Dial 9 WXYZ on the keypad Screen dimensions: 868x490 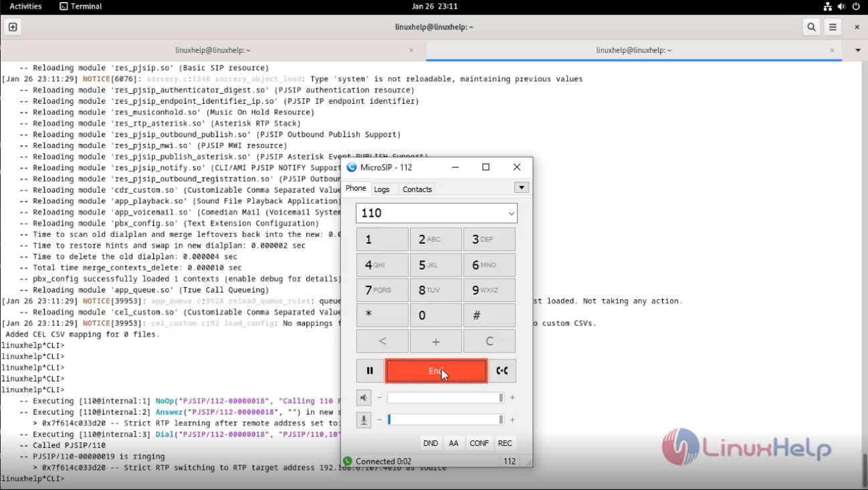pyautogui.click(x=489, y=291)
